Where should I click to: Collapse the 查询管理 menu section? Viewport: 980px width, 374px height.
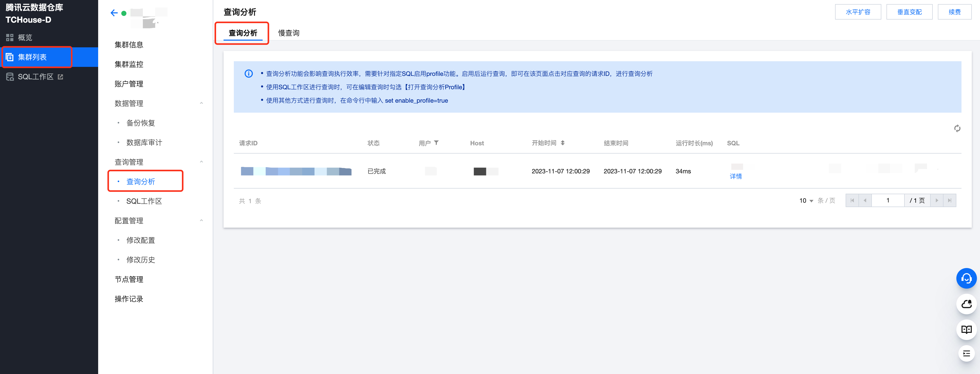pos(201,162)
